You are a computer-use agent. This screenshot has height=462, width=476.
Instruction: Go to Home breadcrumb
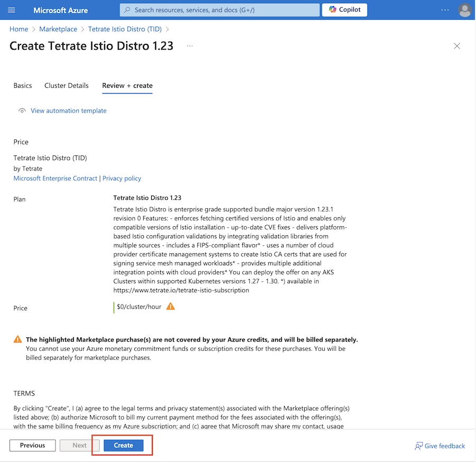point(19,29)
